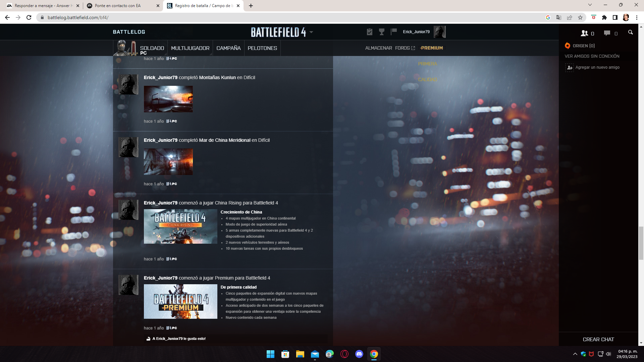
Task: Open the volume control in system tray
Action: (x=608, y=354)
